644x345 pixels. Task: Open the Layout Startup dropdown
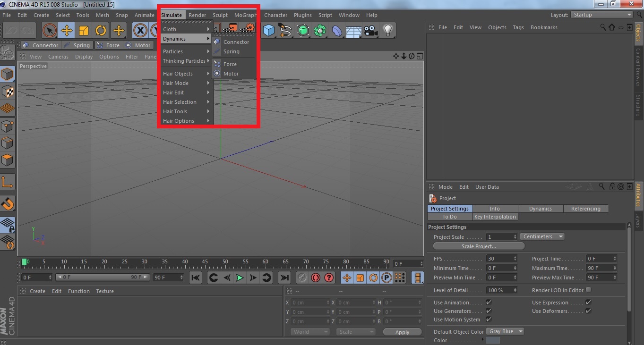pos(601,15)
